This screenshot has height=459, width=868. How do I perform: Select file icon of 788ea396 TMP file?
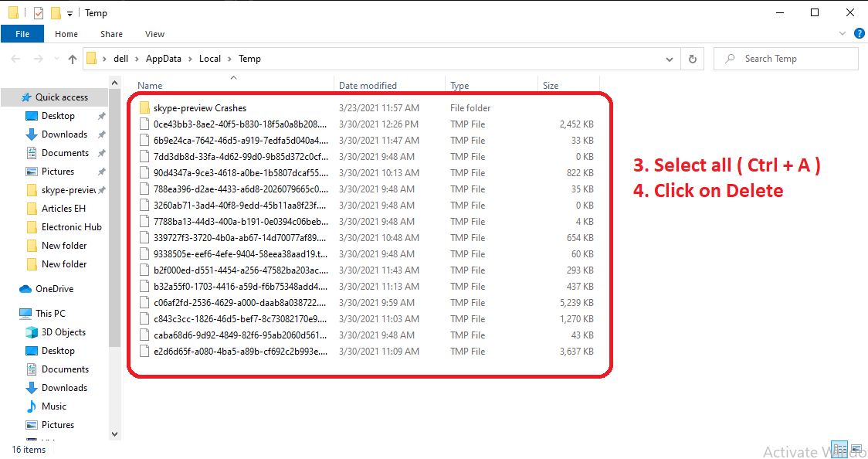(144, 189)
